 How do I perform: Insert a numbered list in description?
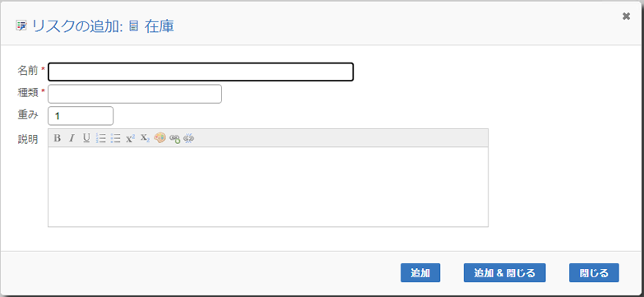(100, 138)
